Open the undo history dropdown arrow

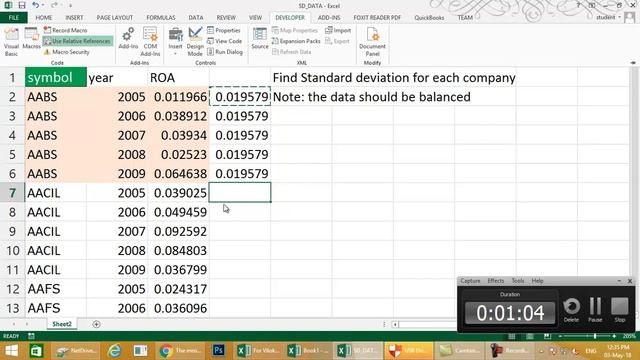(43, 6)
